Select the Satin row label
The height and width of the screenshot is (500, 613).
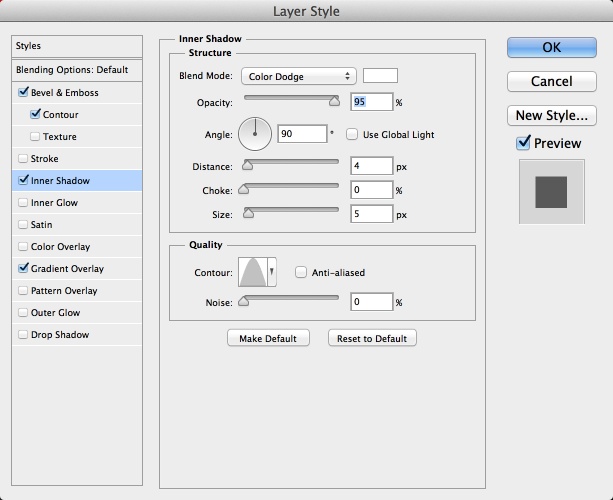pyautogui.click(x=41, y=225)
